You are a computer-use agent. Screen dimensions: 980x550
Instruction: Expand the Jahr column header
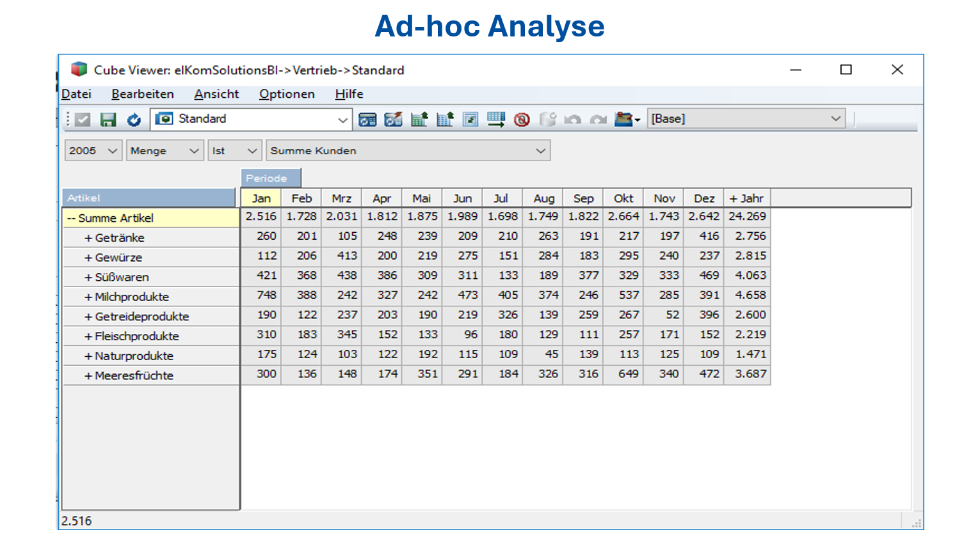pos(734,199)
